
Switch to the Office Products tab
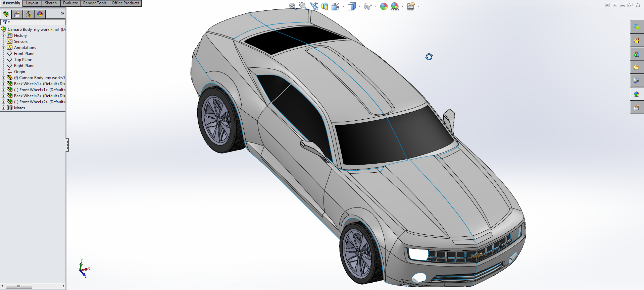pyautogui.click(x=126, y=3)
